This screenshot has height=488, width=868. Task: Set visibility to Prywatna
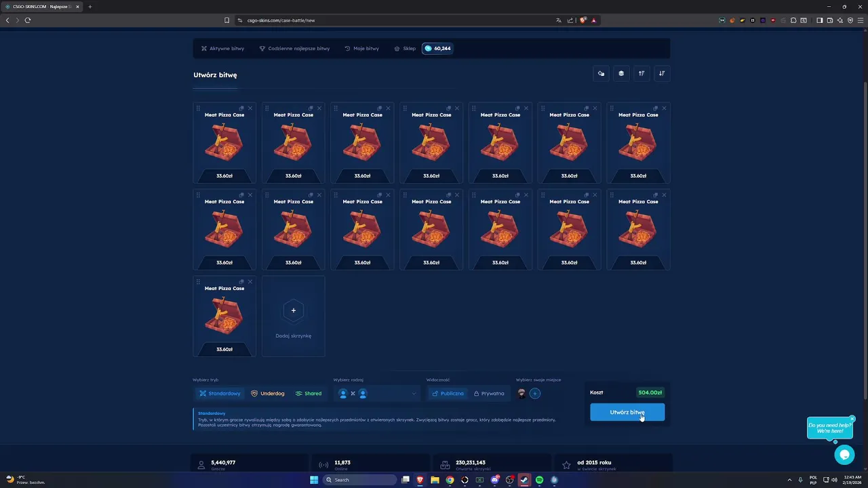[489, 394]
